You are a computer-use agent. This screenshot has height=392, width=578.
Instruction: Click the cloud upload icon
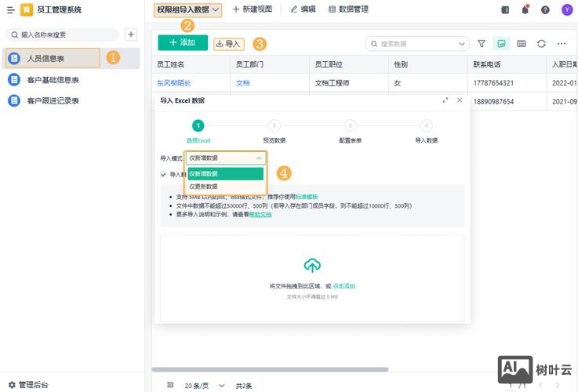pos(312,265)
